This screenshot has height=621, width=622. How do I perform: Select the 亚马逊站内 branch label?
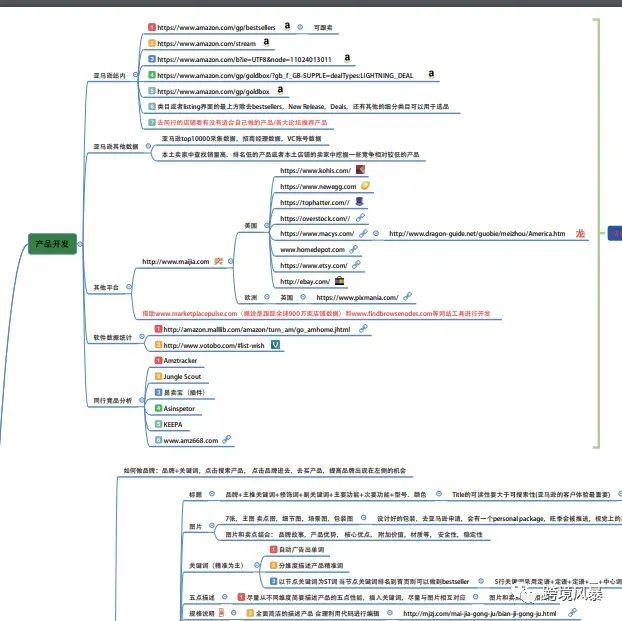[109, 75]
